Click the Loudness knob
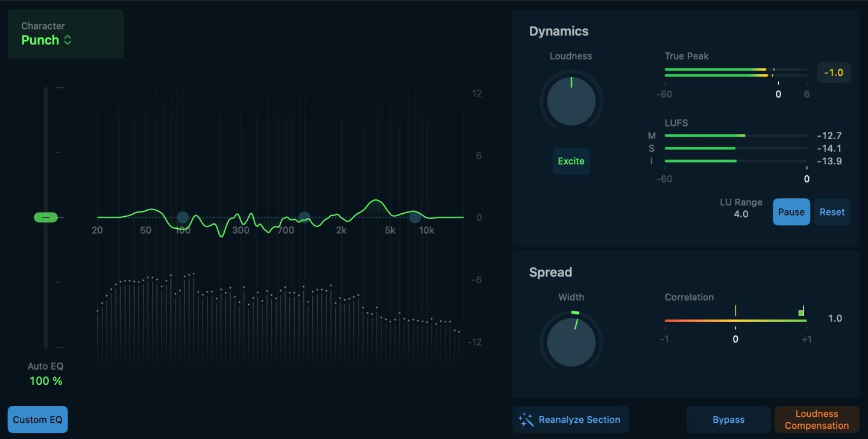 click(x=571, y=101)
